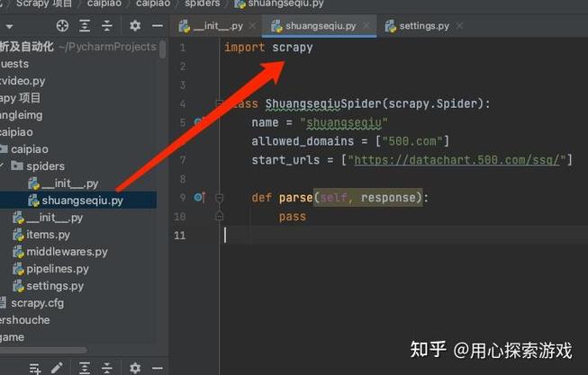Open middlewares.py in project tree
588x375 pixels.
[x=66, y=252]
